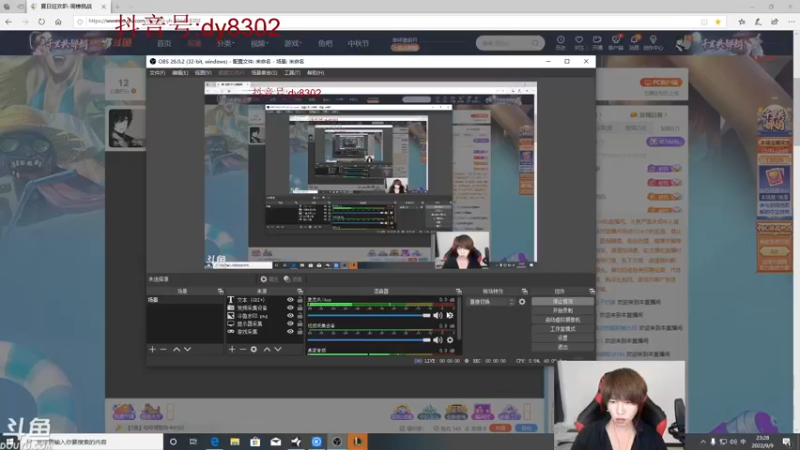
Task: Click OBS Studio icon in taskbar
Action: point(337,442)
